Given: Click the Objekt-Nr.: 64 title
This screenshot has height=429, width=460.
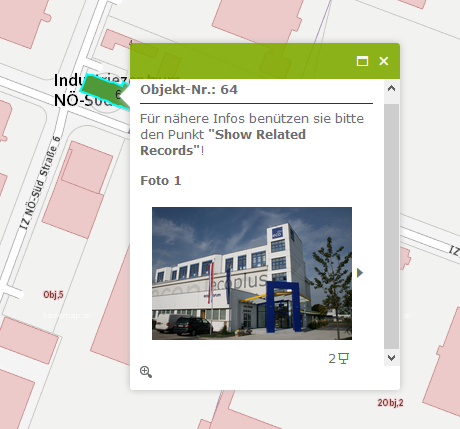Looking at the screenshot, I should (189, 89).
